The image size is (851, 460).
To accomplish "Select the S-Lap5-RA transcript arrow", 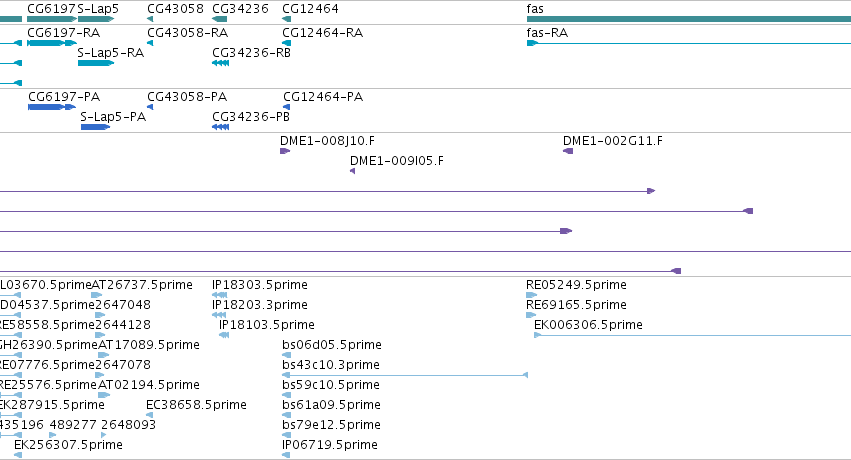I will 96,63.
